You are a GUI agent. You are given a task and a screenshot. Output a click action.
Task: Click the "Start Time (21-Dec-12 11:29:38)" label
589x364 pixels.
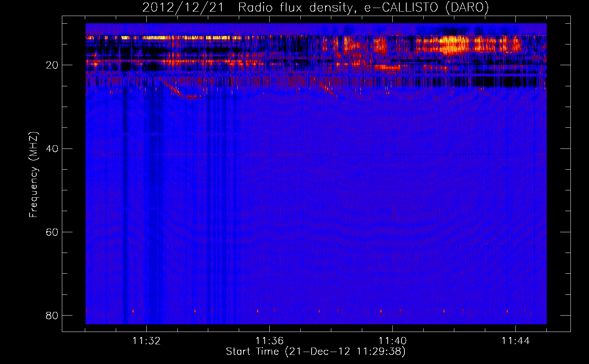click(x=316, y=352)
